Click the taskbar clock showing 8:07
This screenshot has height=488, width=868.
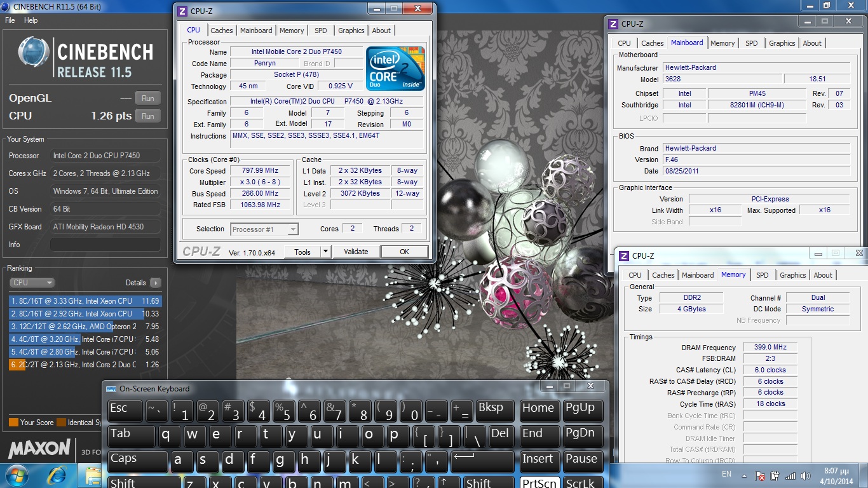[836, 475]
